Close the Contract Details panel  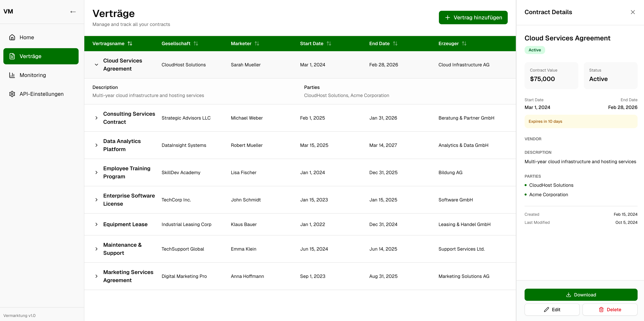tap(633, 12)
